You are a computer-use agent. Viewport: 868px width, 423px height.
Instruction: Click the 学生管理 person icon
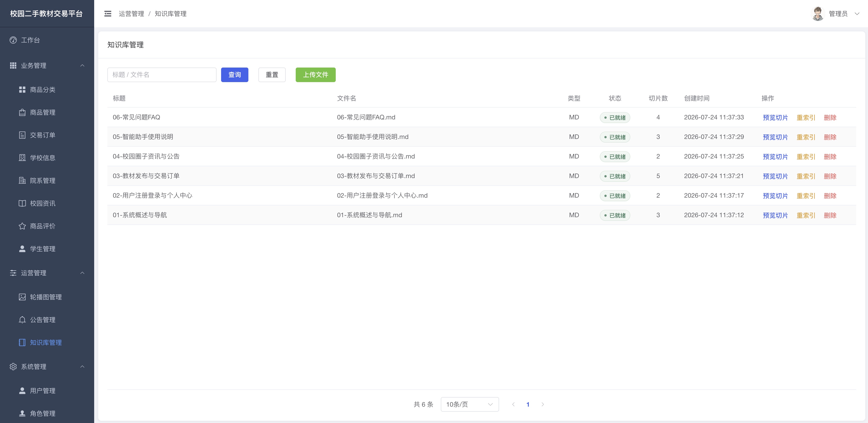coord(22,249)
